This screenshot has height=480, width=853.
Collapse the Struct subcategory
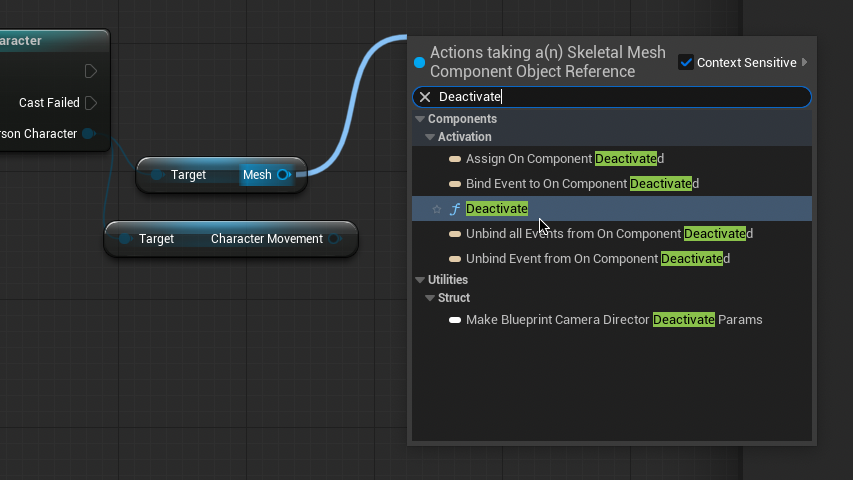click(430, 298)
